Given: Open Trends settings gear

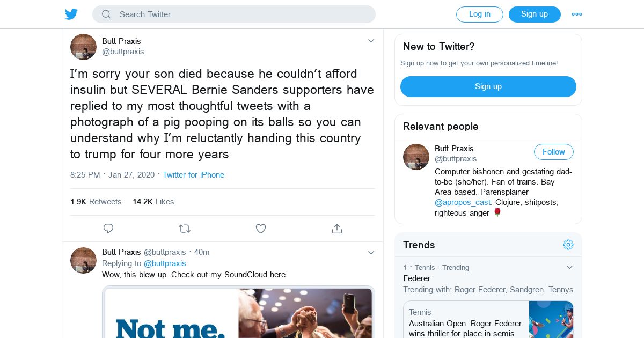Looking at the screenshot, I should pos(568,245).
